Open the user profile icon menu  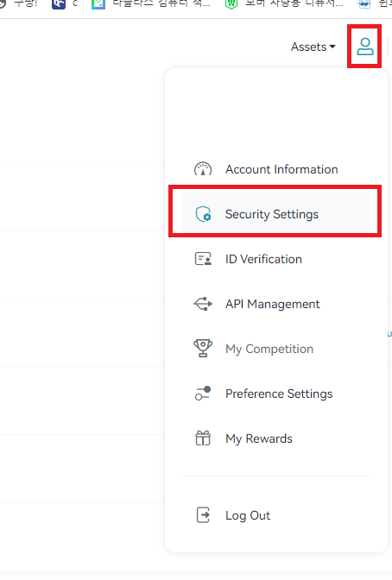(x=364, y=47)
